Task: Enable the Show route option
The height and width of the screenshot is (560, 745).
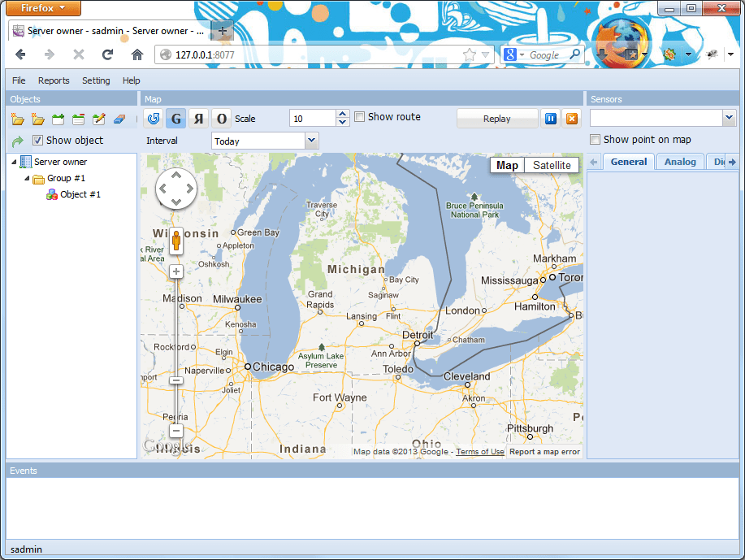Action: coord(359,116)
